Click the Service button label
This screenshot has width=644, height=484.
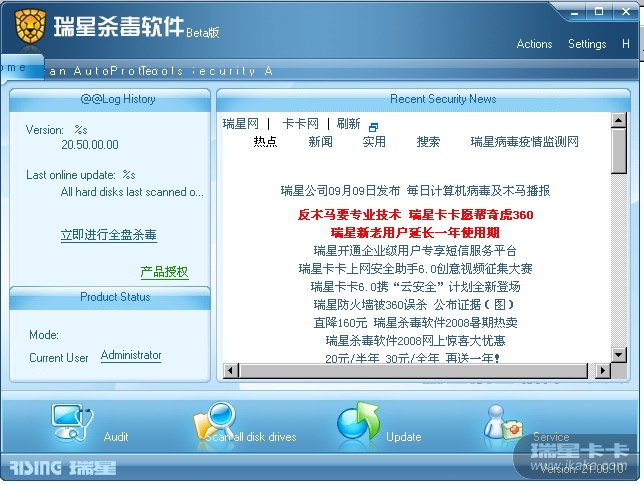551,437
